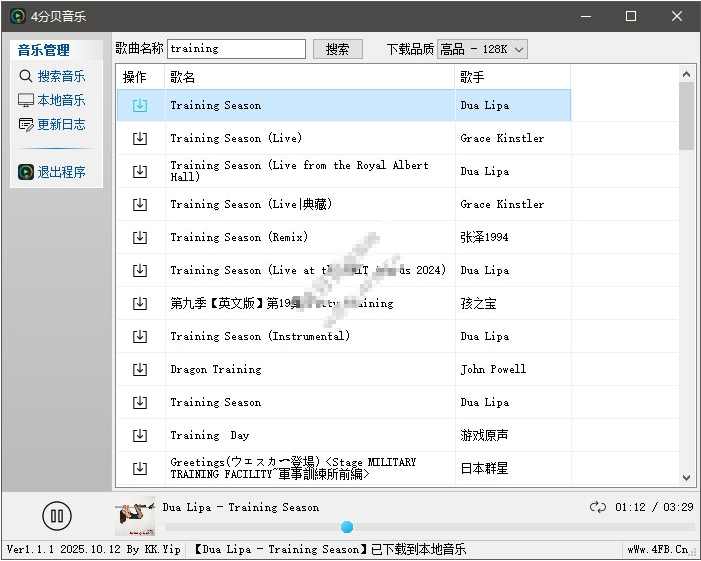Click the Ver1.1.1 version status text
Image resolution: width=701 pixels, height=561 pixels.
click(x=93, y=549)
